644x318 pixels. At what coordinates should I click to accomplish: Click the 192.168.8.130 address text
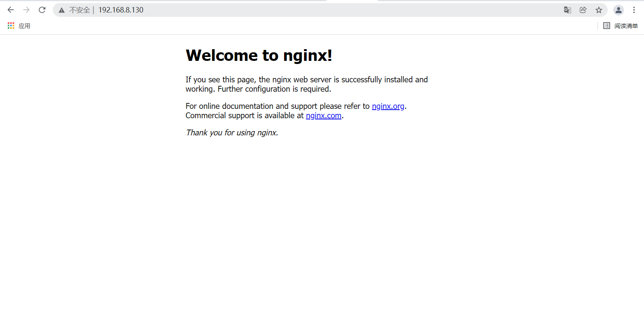[121, 10]
